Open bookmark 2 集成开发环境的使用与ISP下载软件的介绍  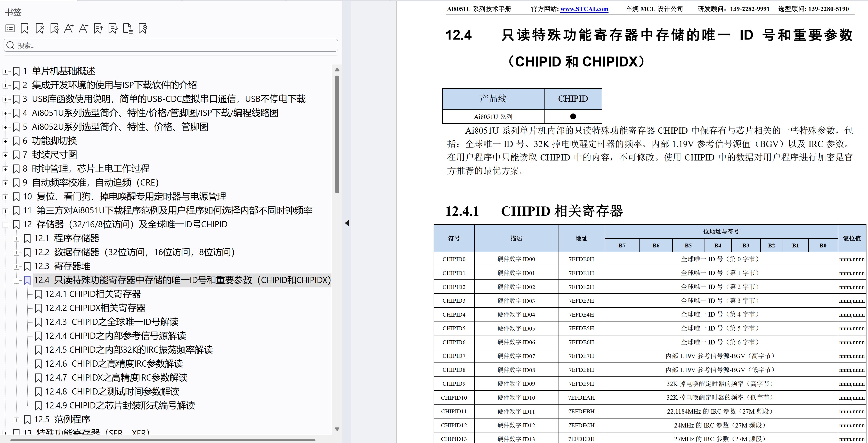click(110, 85)
